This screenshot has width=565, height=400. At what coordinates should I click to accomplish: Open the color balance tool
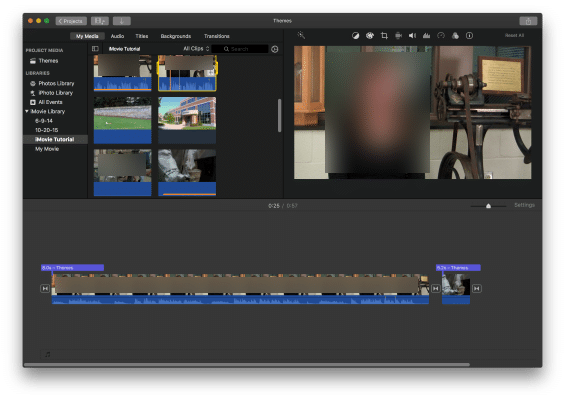[355, 35]
